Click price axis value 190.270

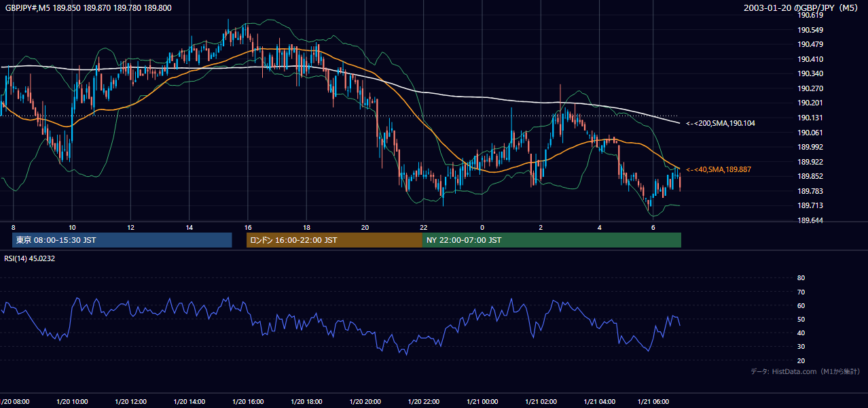point(811,88)
